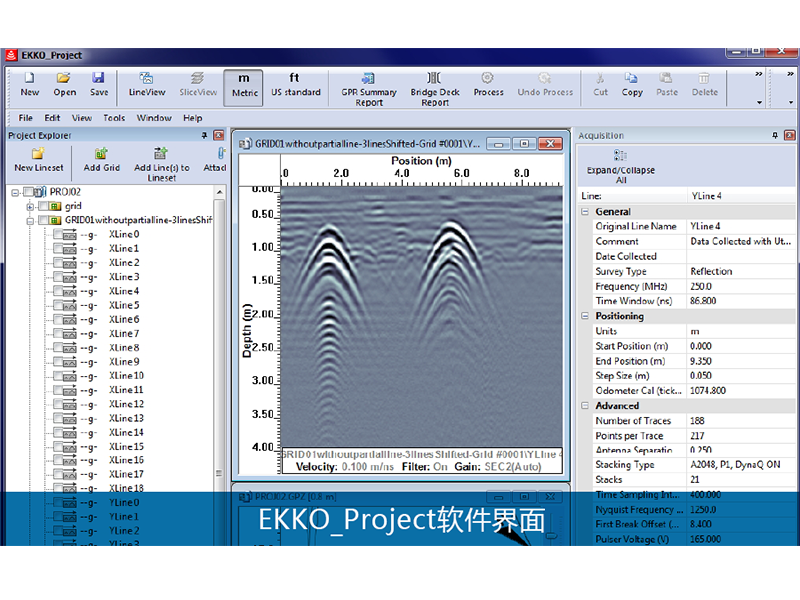Click the Line value YLine 4
The height and width of the screenshot is (600, 800).
[x=706, y=196]
